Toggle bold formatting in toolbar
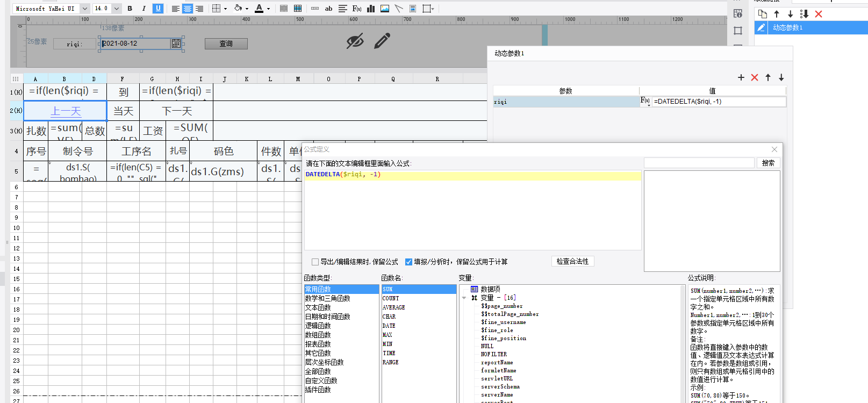The height and width of the screenshot is (403, 868). click(130, 9)
